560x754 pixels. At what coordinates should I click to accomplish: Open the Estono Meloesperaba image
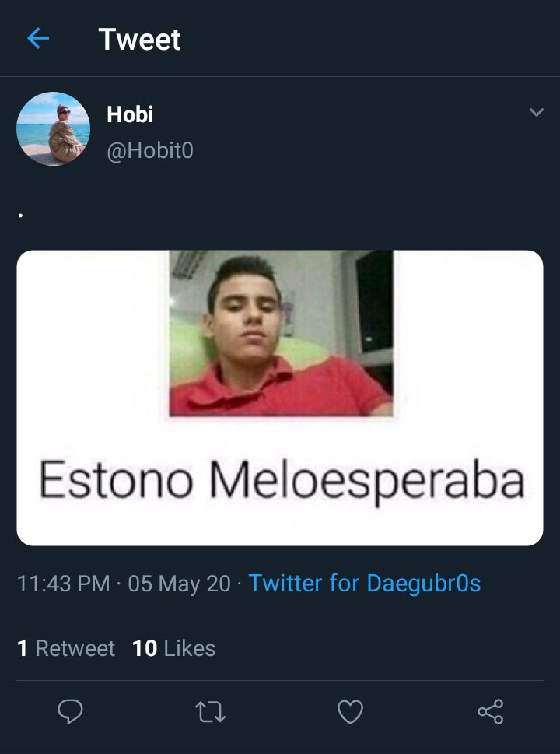click(x=280, y=398)
